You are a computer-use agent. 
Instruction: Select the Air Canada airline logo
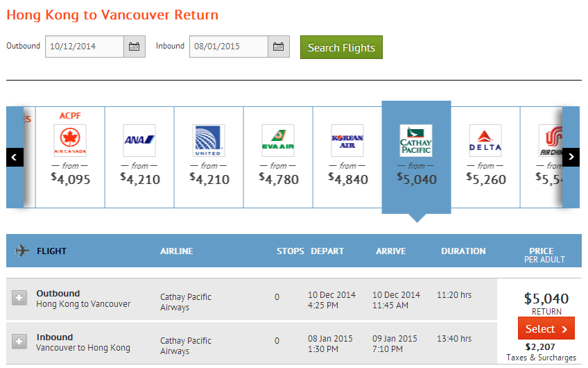pos(70,140)
